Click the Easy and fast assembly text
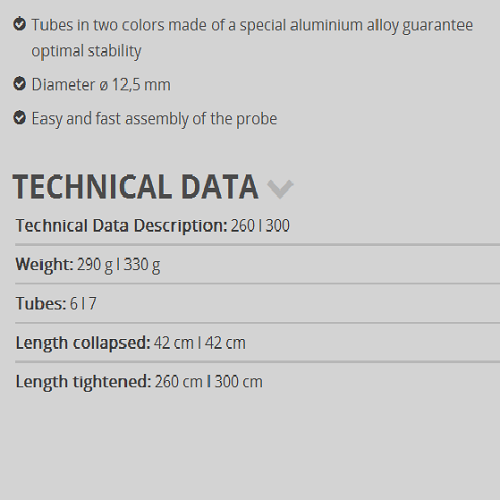The width and height of the screenshot is (500, 500). tap(154, 119)
